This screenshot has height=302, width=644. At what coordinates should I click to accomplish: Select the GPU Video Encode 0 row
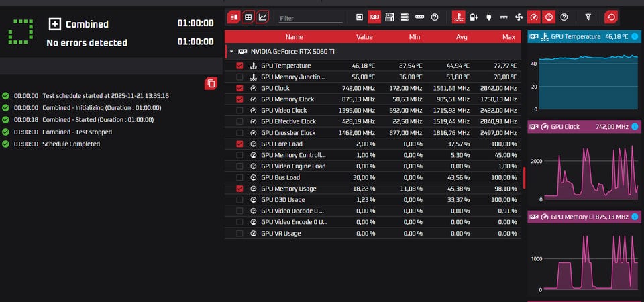point(372,222)
